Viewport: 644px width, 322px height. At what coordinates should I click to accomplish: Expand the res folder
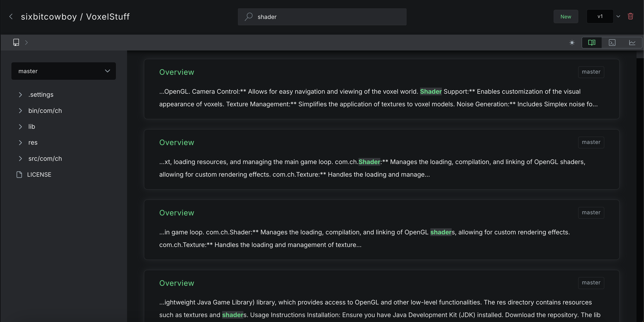coord(20,143)
